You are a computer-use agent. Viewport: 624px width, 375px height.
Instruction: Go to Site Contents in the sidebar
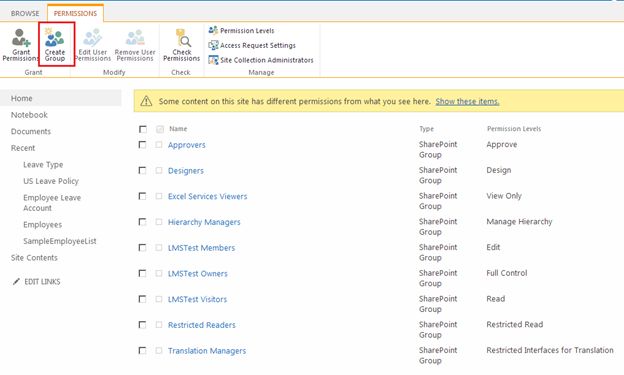[34, 258]
